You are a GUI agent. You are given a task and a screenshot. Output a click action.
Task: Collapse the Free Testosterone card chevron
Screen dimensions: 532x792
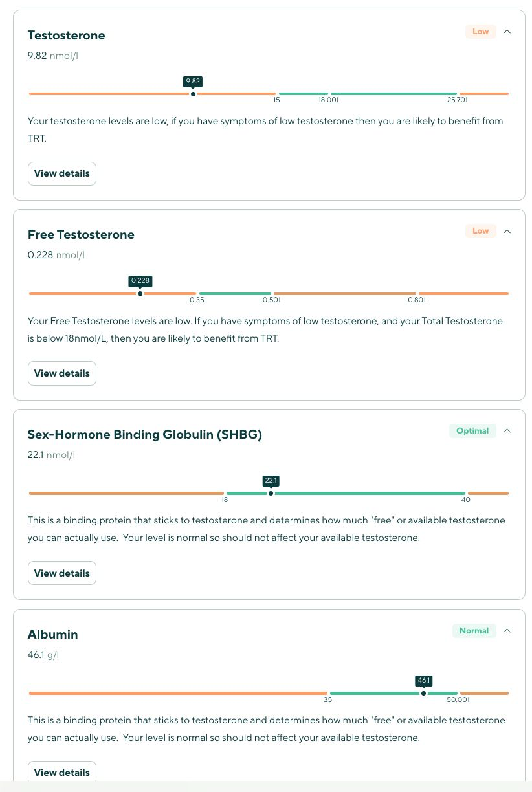coord(507,231)
